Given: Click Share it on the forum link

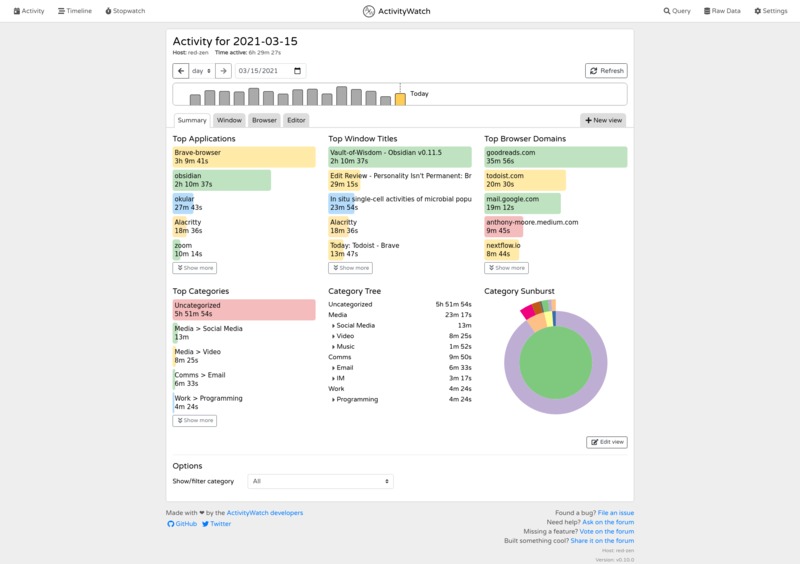Looking at the screenshot, I should (x=602, y=541).
